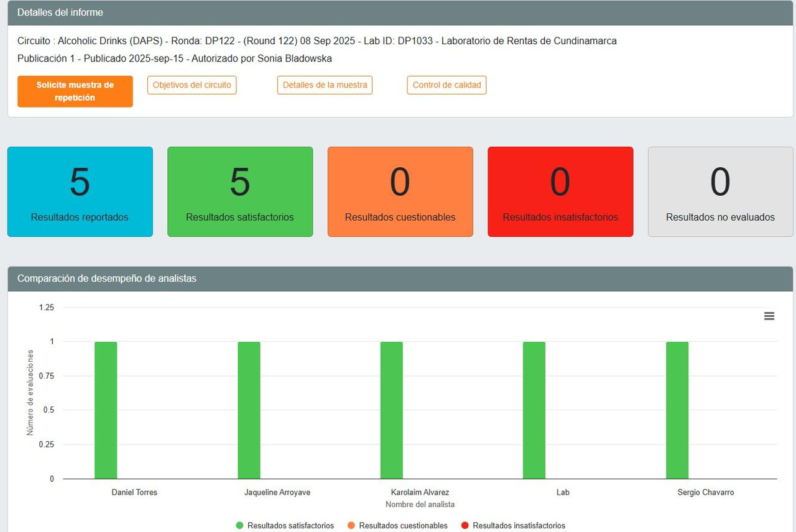Image resolution: width=796 pixels, height=532 pixels.
Task: Toggle 'Resultados insatisfactorios' legend item
Action: pyautogui.click(x=513, y=526)
